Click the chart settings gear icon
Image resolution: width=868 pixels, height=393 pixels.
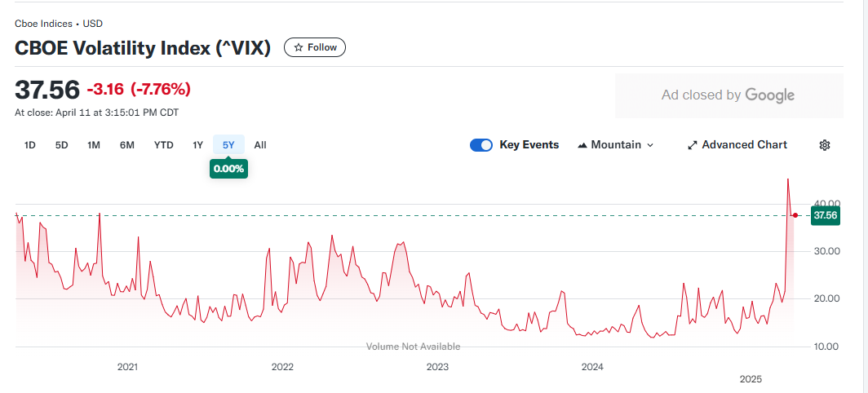coord(824,145)
